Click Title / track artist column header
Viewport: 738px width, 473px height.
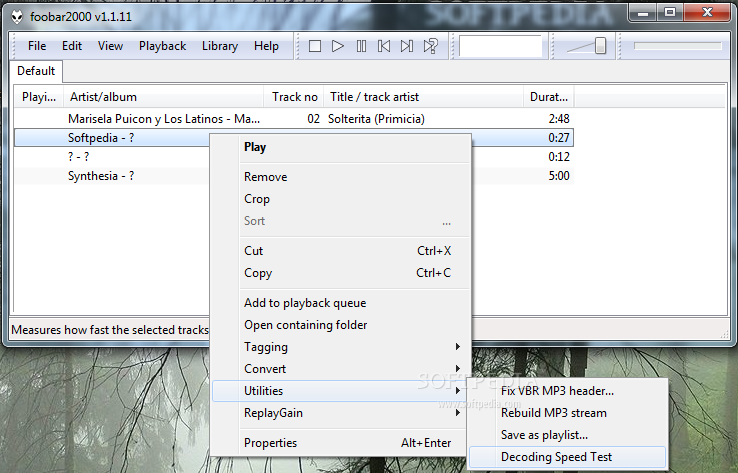pyautogui.click(x=424, y=97)
